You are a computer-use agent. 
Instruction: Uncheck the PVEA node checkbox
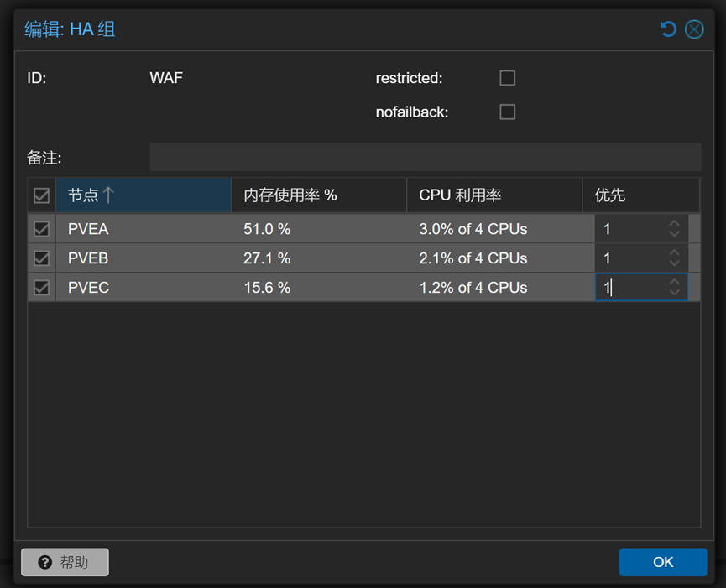42,229
